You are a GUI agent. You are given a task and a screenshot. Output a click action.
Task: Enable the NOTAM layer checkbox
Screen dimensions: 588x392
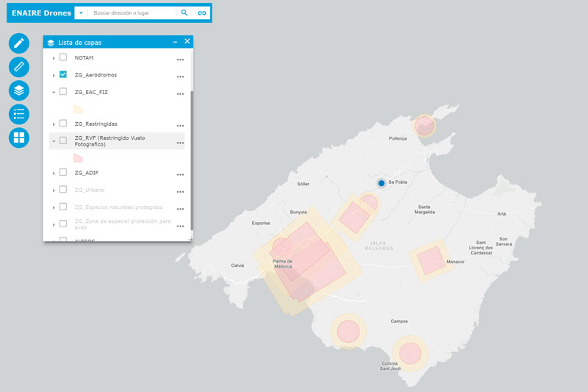pyautogui.click(x=63, y=57)
